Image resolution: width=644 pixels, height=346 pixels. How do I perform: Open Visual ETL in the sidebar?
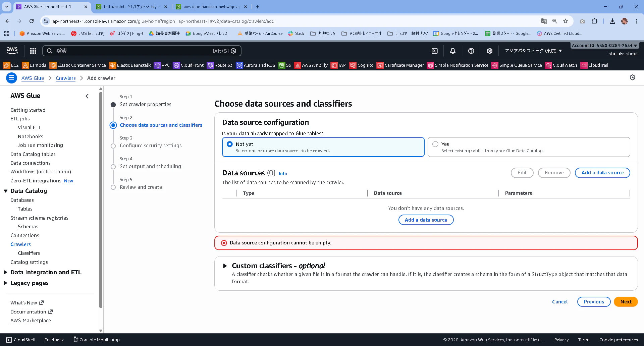30,127
